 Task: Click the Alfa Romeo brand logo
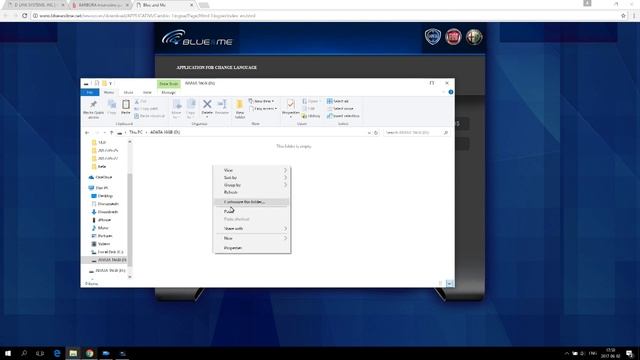pyautogui.click(x=474, y=37)
